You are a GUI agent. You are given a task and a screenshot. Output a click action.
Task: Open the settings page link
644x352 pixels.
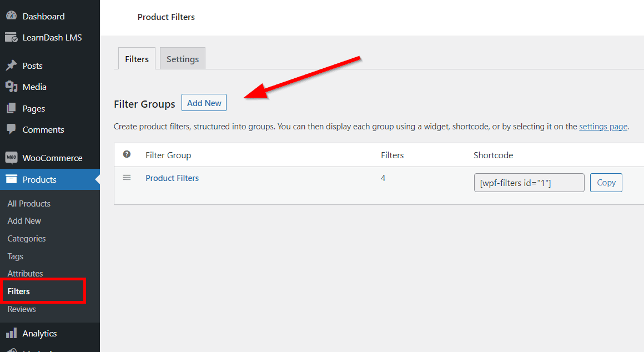coord(603,126)
